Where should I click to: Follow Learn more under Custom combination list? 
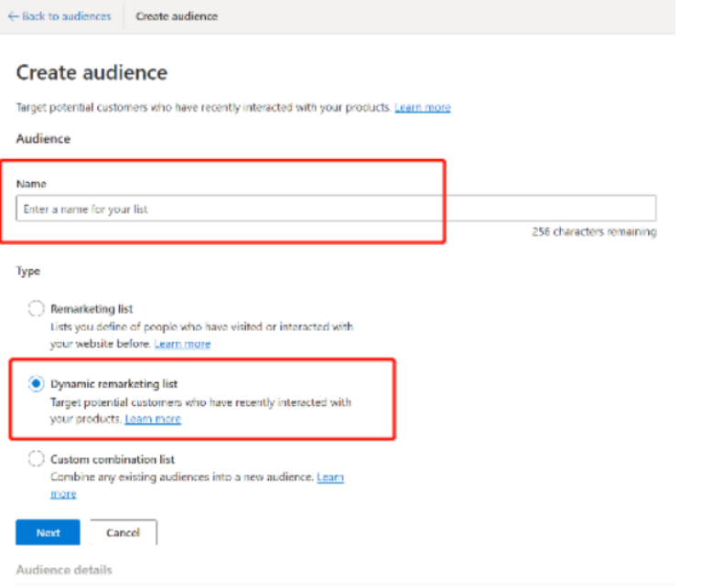(x=329, y=477)
